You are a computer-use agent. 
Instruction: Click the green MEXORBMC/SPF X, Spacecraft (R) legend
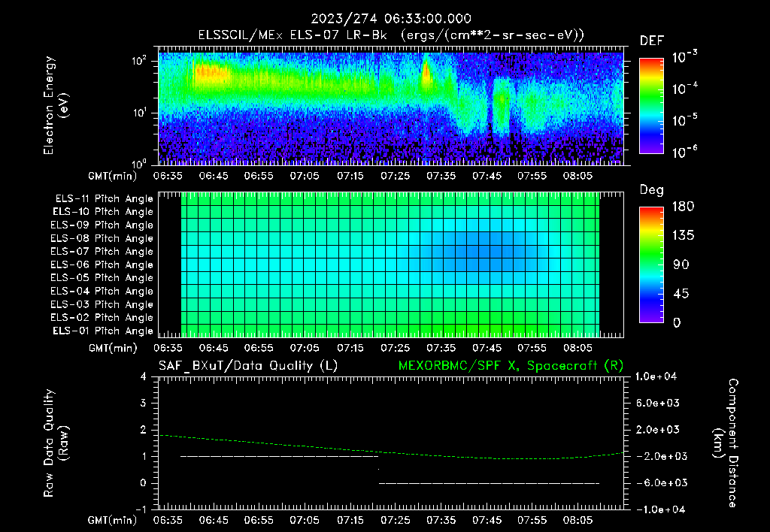511,366
